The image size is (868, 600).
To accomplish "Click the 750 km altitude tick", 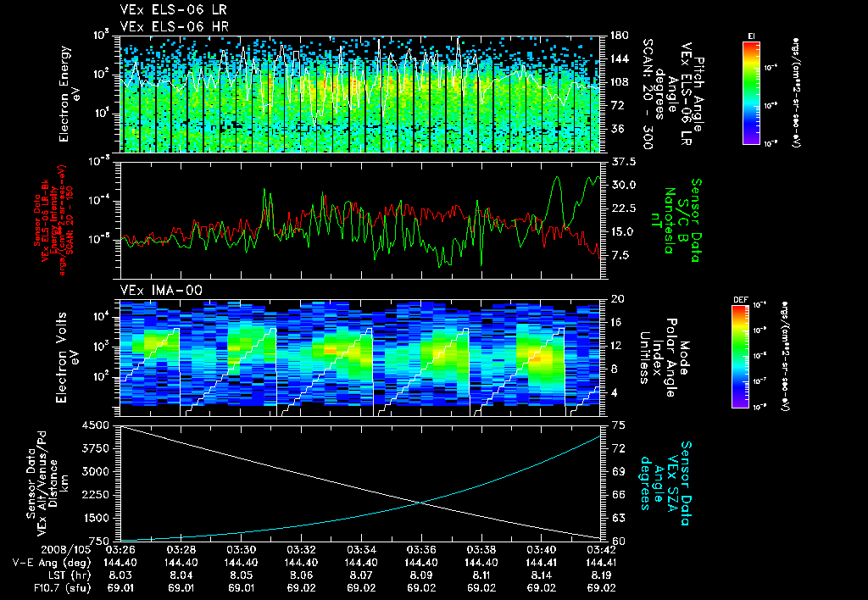I will click(100, 541).
